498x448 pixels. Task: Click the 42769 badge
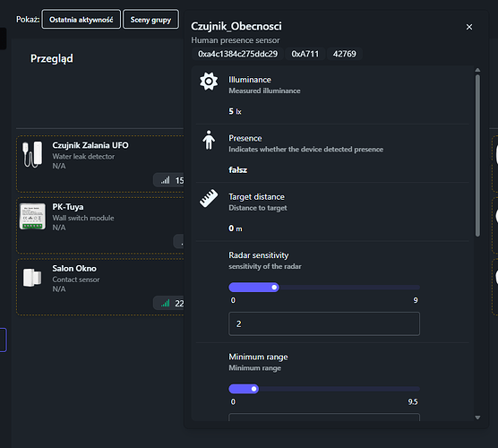point(345,54)
